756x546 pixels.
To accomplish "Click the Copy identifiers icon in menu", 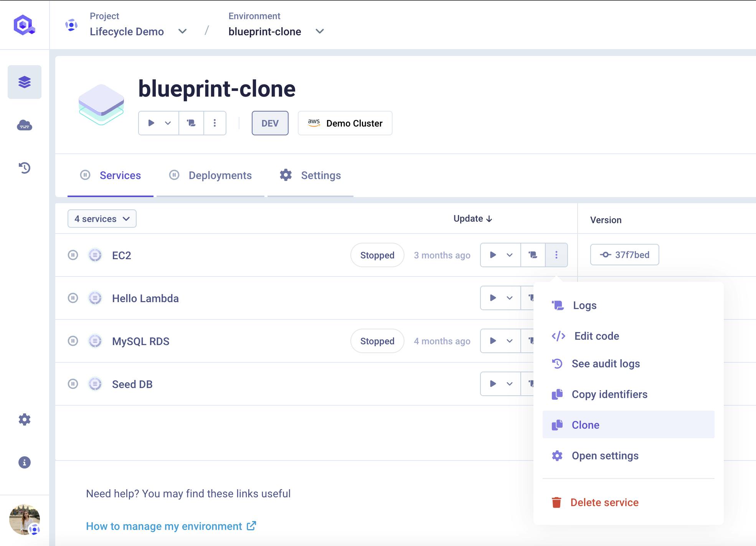I will [557, 393].
